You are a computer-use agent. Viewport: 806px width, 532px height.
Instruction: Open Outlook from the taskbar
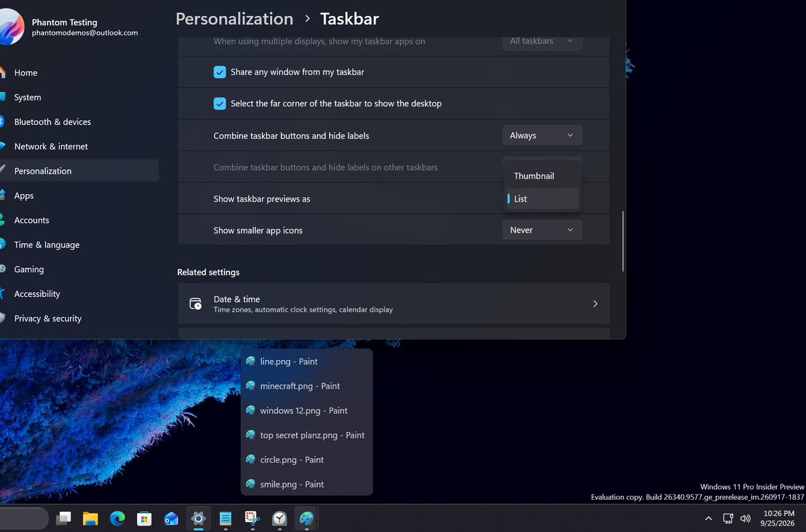[x=171, y=518]
